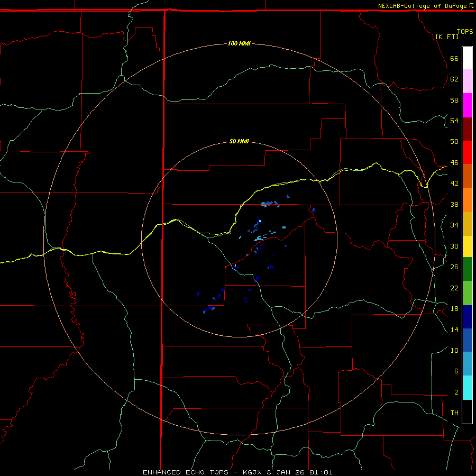Click the "ENHANCED ECHO TOPS" product title
The height and width of the screenshot is (476, 476).
pyautogui.click(x=186, y=472)
